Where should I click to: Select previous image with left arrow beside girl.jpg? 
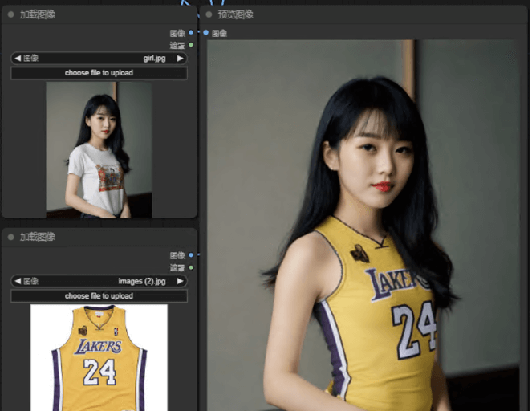18,59
